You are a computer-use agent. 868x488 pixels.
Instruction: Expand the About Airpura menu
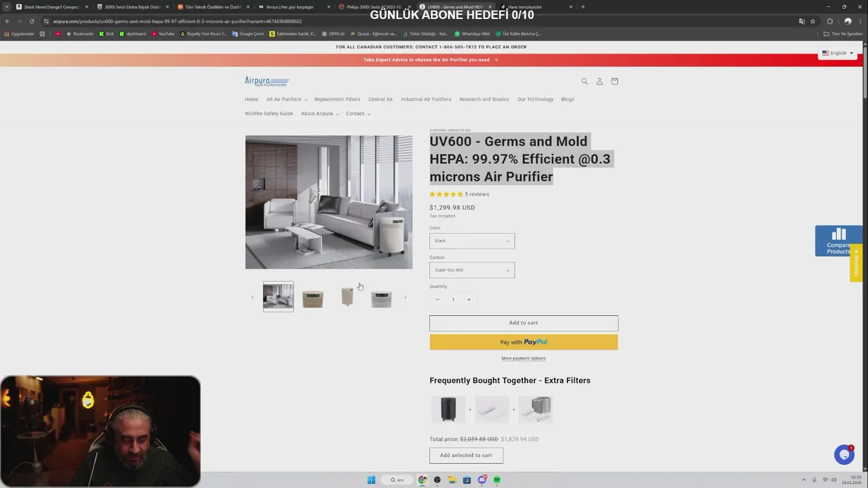(320, 114)
